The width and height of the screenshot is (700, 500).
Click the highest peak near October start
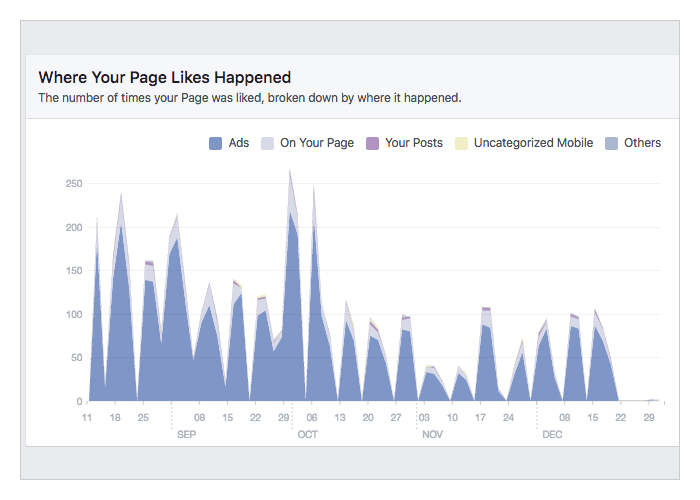point(290,172)
